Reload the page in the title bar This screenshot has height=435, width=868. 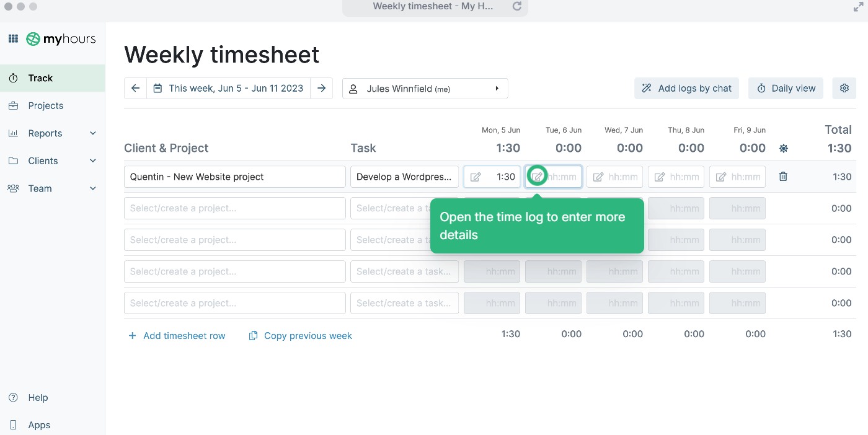(x=516, y=6)
